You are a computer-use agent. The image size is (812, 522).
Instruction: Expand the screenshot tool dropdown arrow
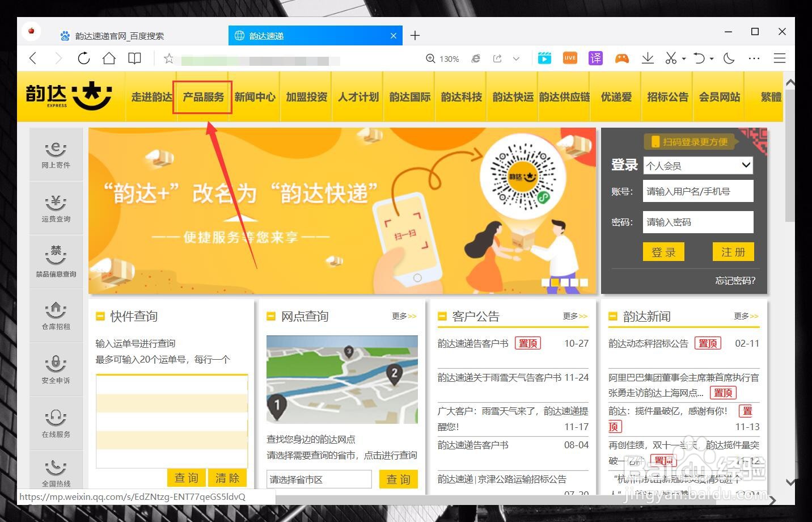[684, 58]
